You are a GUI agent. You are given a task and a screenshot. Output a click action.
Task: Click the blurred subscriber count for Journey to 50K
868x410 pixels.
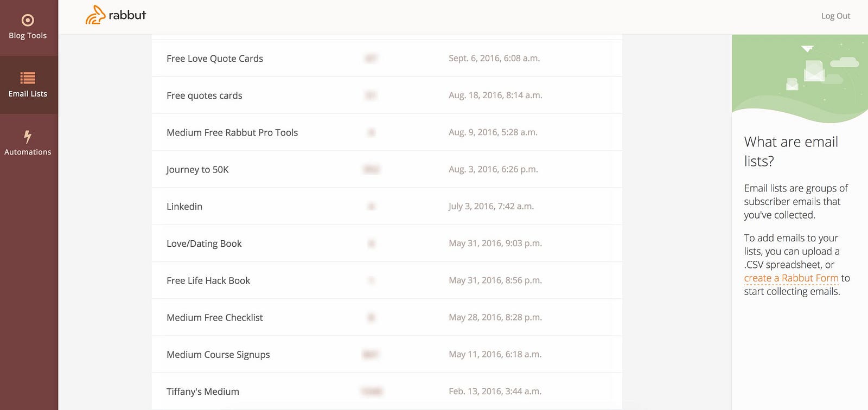[372, 170]
